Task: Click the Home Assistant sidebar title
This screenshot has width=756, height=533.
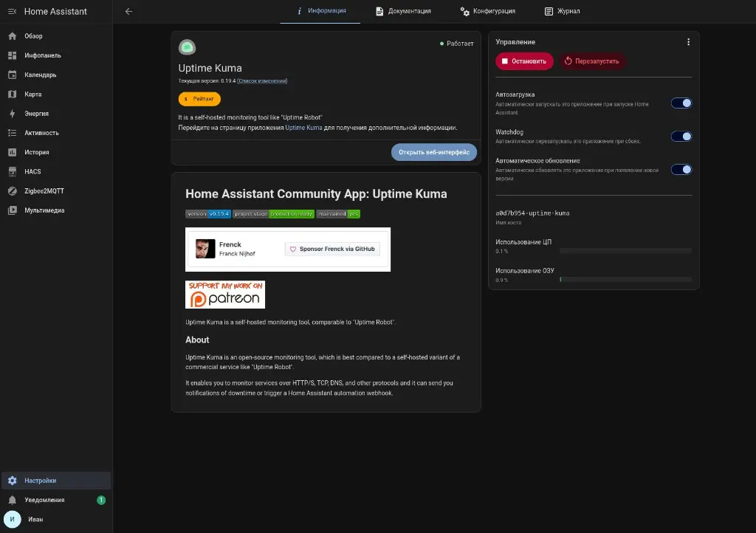Action: (x=55, y=12)
